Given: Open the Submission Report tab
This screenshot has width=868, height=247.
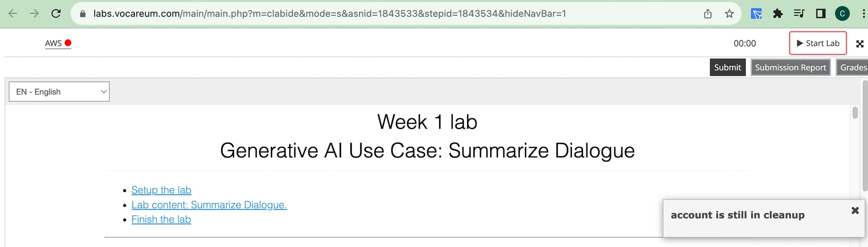Looking at the screenshot, I should [x=790, y=67].
